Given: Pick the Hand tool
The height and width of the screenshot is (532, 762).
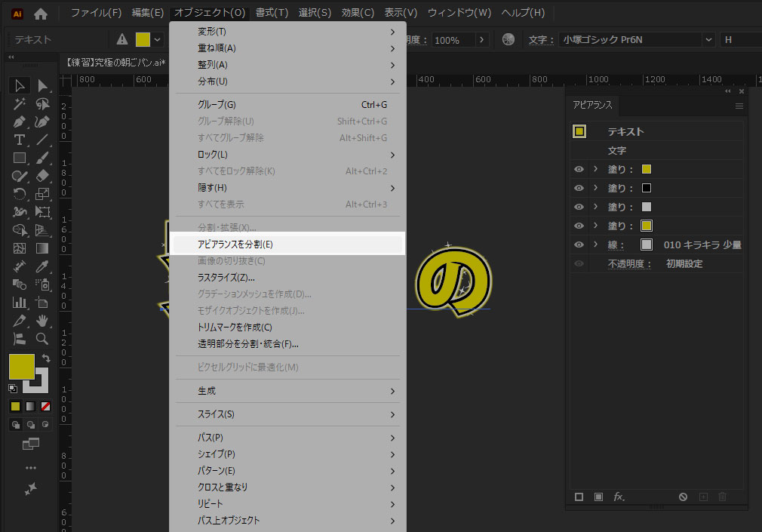Looking at the screenshot, I should (x=43, y=321).
